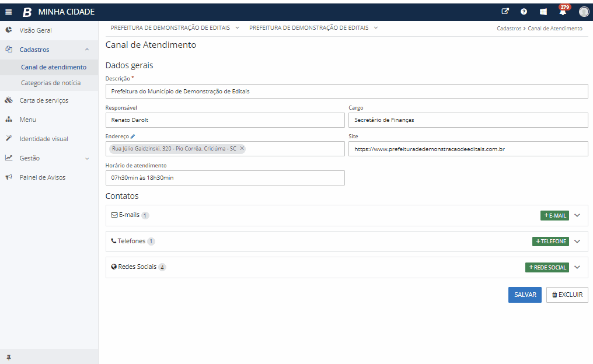The width and height of the screenshot is (593, 364).
Task: Click the user avatar icon
Action: click(584, 12)
